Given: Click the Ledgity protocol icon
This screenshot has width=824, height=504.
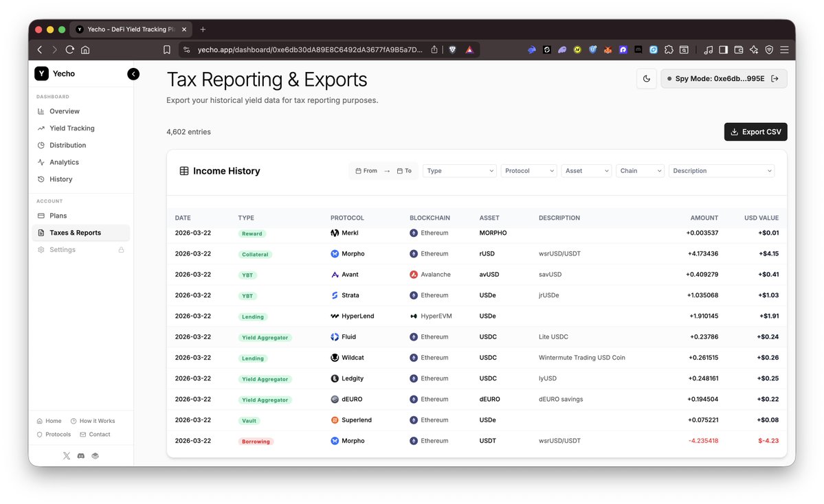Looking at the screenshot, I should (x=335, y=378).
